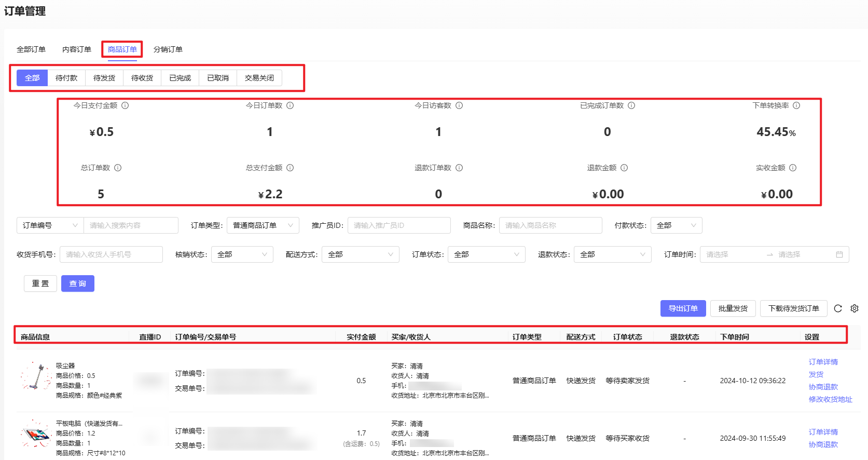Click the 导出订单 button
This screenshot has height=460, width=868.
[683, 308]
